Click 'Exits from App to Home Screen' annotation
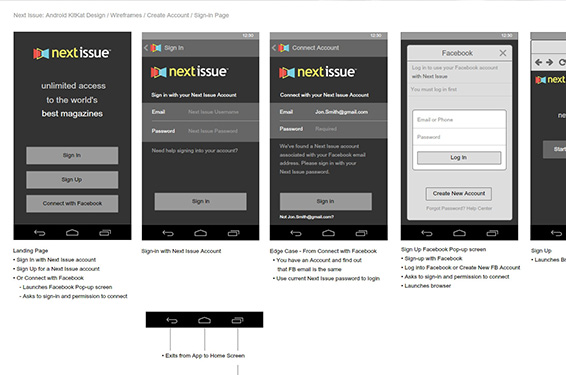This screenshot has width=566, height=375. pos(205,356)
